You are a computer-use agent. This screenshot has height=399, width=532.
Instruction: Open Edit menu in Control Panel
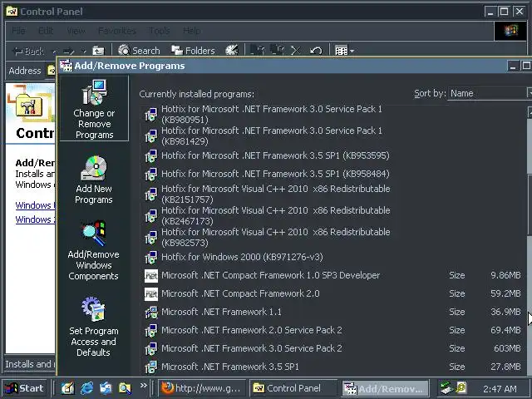pyautogui.click(x=46, y=31)
